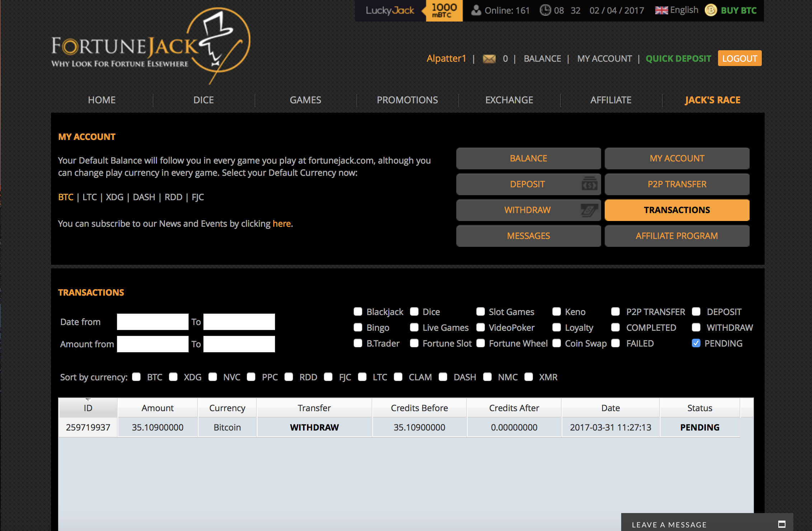Enable the Dice filter checkbox
812x531 pixels.
(x=414, y=311)
